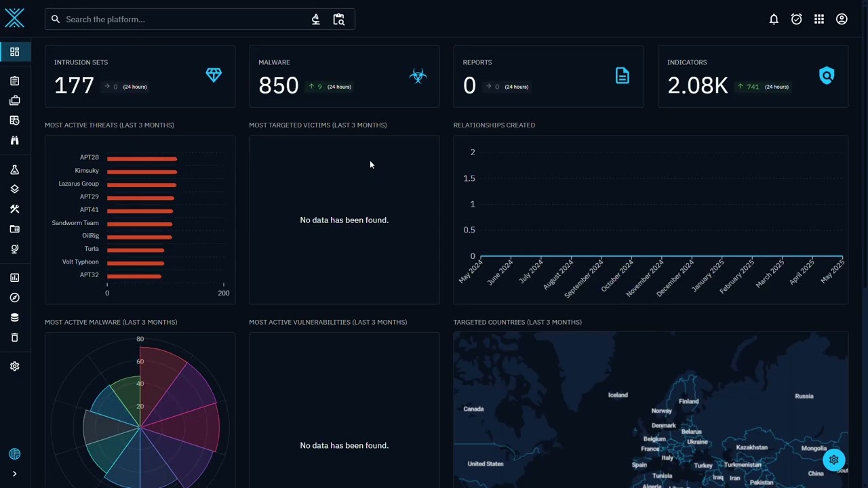868x488 pixels.
Task: Open Cases briefcase icon in sidebar
Action: pyautogui.click(x=14, y=101)
